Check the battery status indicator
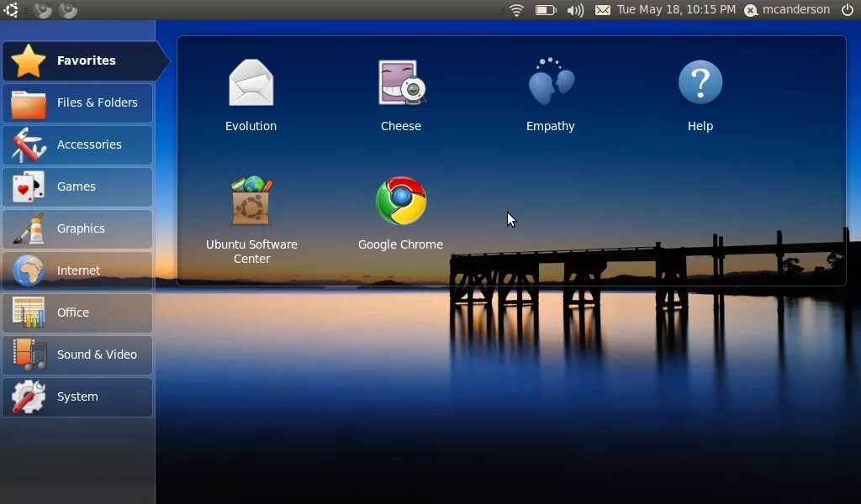 click(546, 10)
